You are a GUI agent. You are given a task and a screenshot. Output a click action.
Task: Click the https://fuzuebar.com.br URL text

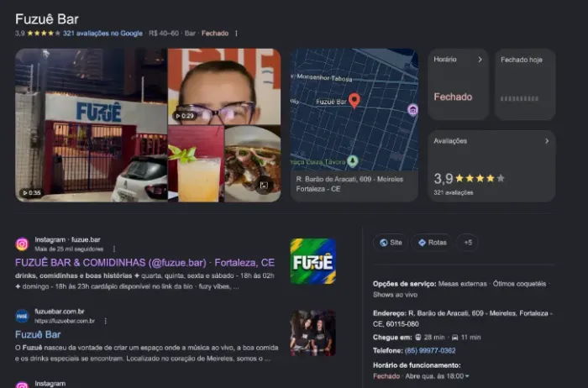tap(65, 321)
